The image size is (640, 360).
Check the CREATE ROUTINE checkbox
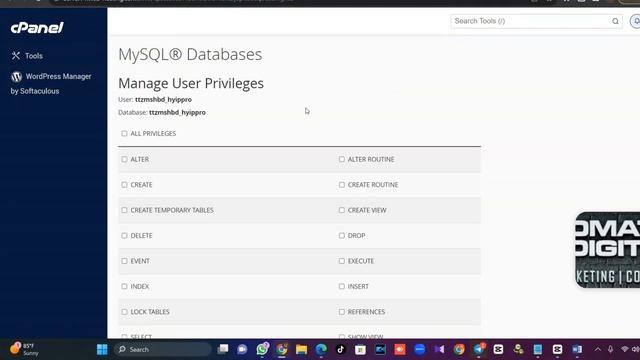coord(342,185)
